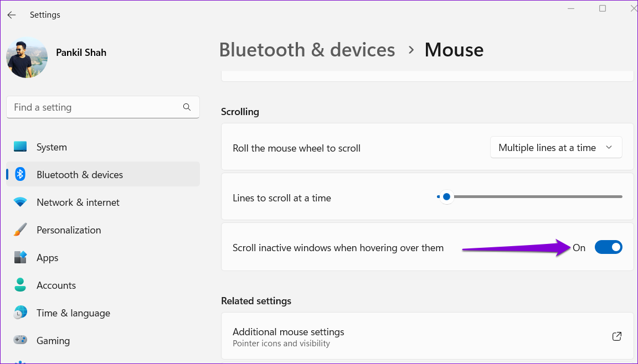The width and height of the screenshot is (638, 364).
Task: Click the search magnifier icon
Action: click(x=187, y=107)
